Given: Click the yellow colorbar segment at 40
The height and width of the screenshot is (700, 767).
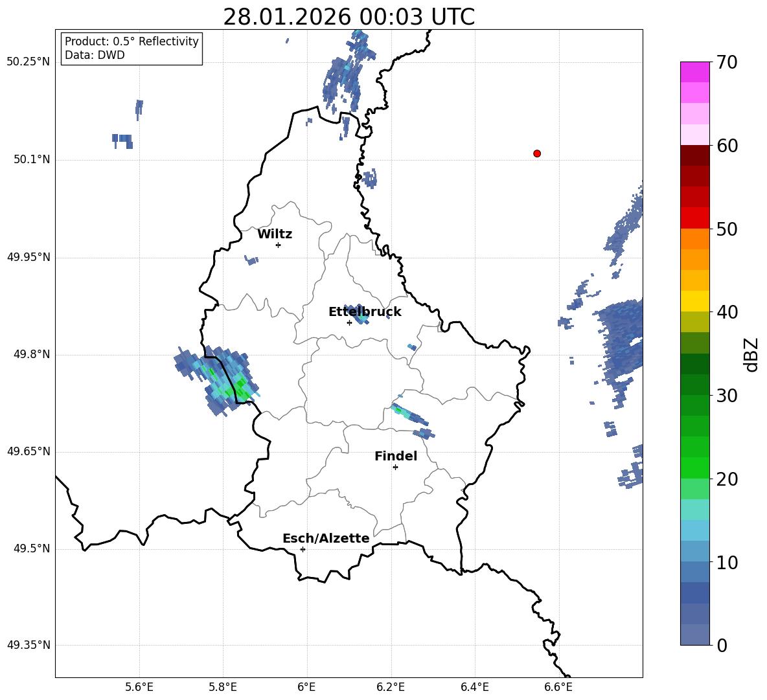Looking at the screenshot, I should click(695, 300).
